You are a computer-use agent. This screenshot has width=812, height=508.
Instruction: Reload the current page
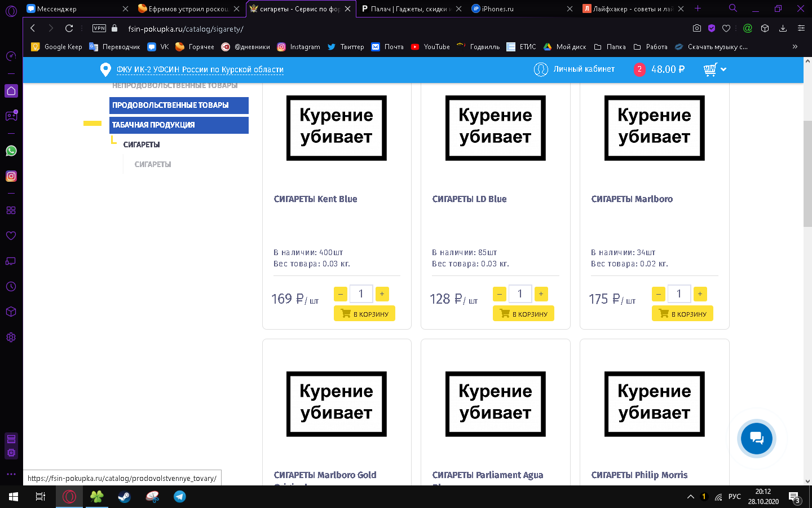(69, 28)
